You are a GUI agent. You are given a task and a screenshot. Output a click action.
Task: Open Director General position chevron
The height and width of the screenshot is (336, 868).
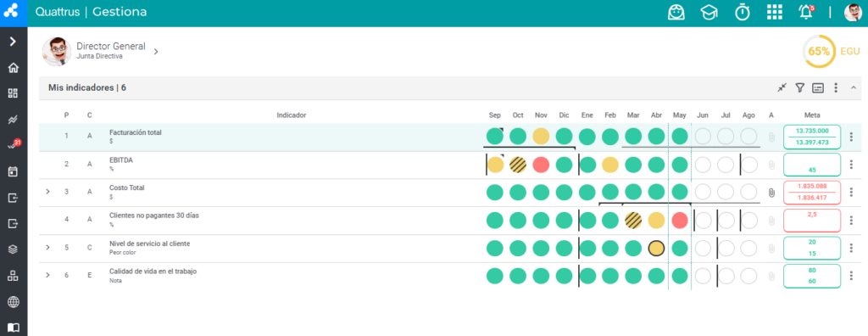click(x=156, y=52)
